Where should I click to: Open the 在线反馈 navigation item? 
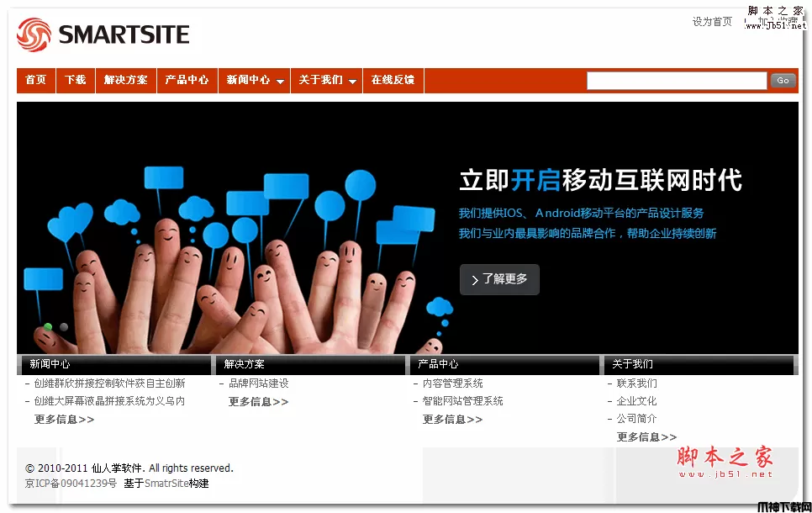pos(393,80)
